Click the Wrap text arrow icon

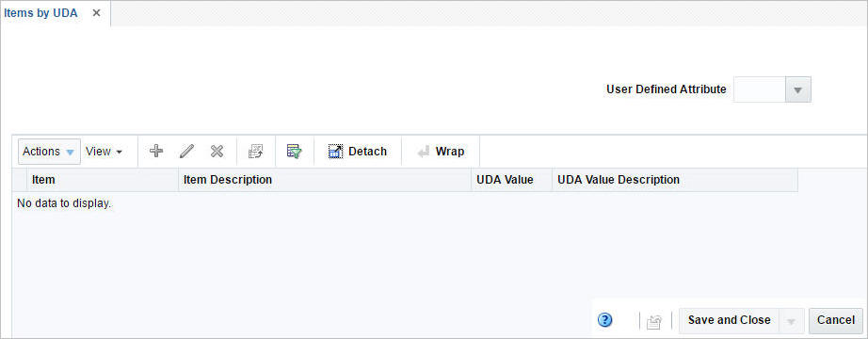[424, 152]
